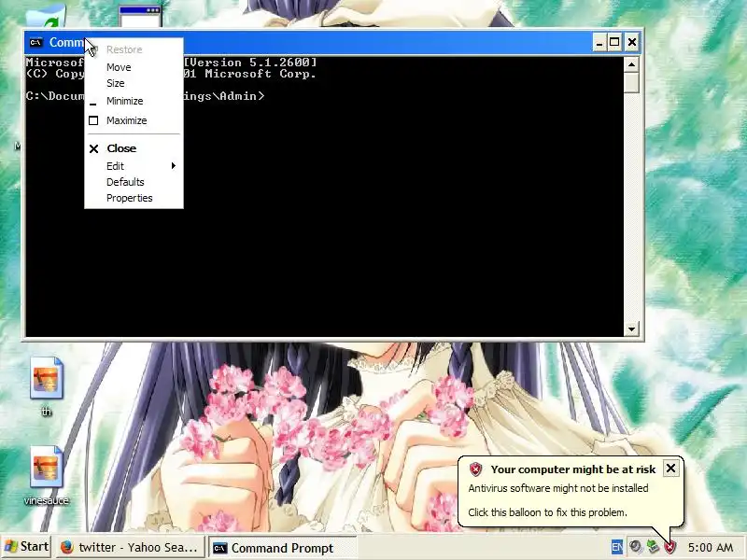
Task: Click the 'Your computer might be at risk' balloon
Action: [x=571, y=491]
